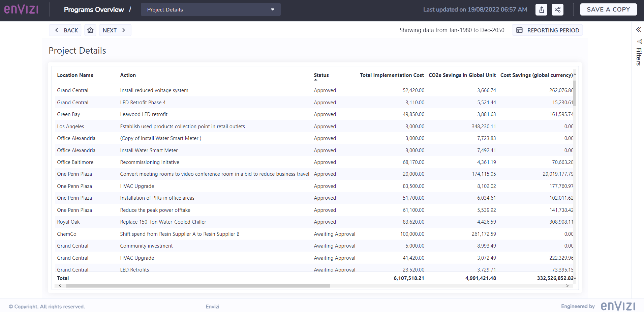Select 'Community investment' action cell

point(147,246)
